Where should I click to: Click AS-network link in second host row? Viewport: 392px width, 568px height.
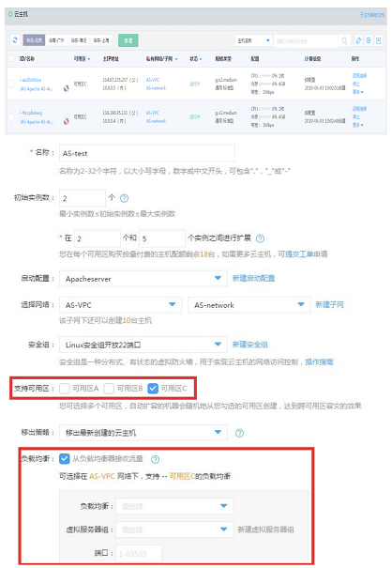click(x=156, y=121)
